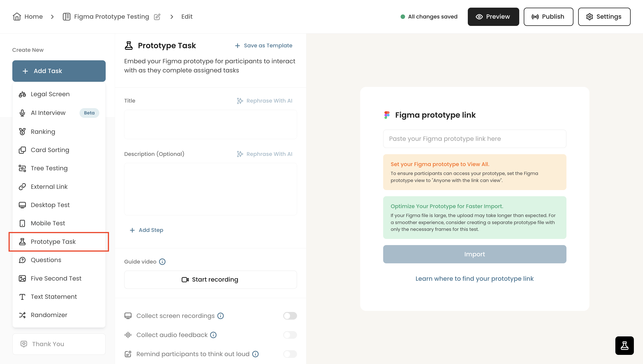Click Save as Template
Screen dimensions: 643x364
click(x=263, y=45)
